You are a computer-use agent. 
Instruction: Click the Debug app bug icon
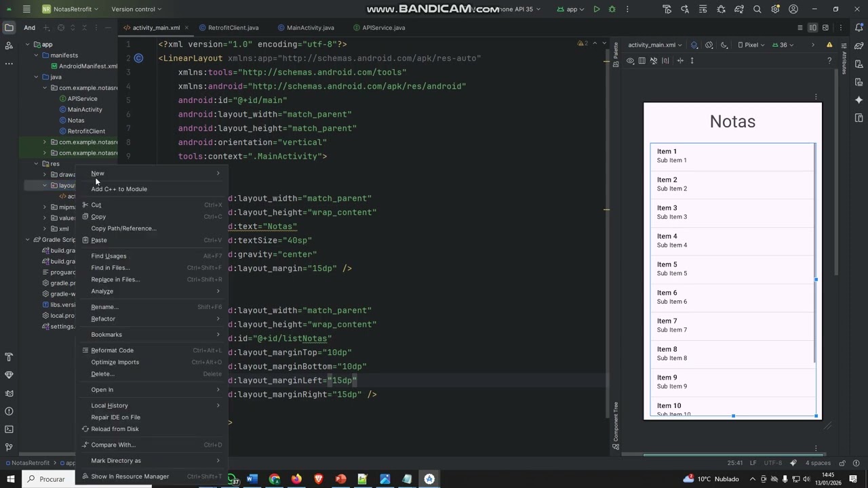[612, 9]
